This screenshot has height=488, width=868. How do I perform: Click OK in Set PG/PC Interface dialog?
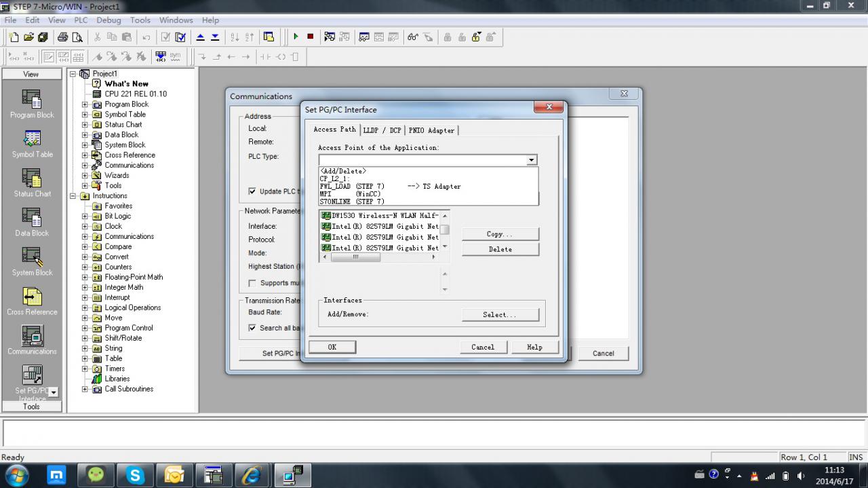pyautogui.click(x=332, y=347)
